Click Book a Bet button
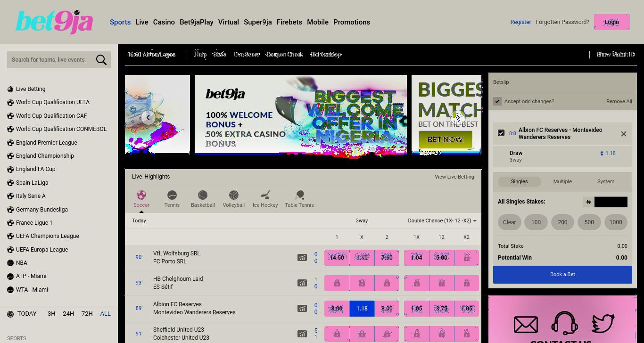The width and height of the screenshot is (644, 343). 562,274
